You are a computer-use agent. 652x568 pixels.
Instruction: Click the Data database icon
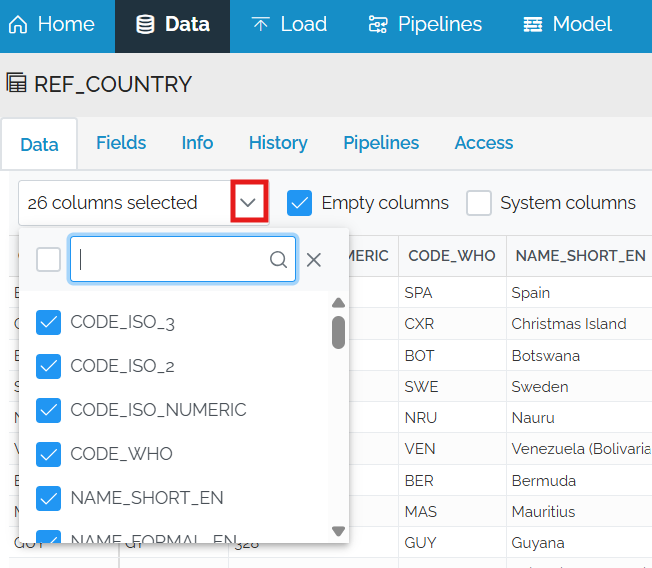[x=145, y=25]
